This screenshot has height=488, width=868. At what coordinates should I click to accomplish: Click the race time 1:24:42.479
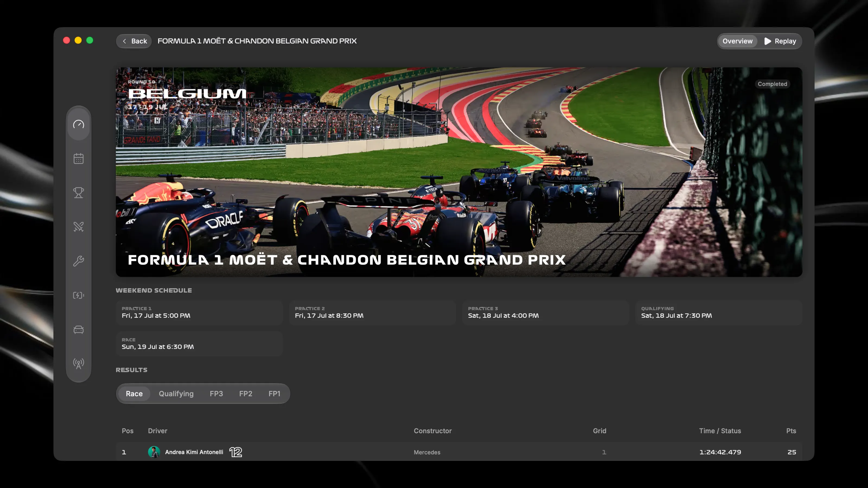720,452
